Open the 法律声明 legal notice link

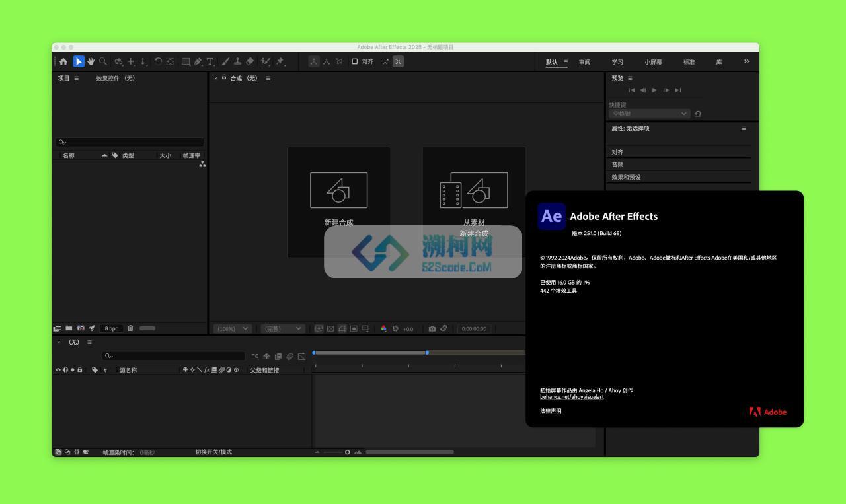click(551, 411)
